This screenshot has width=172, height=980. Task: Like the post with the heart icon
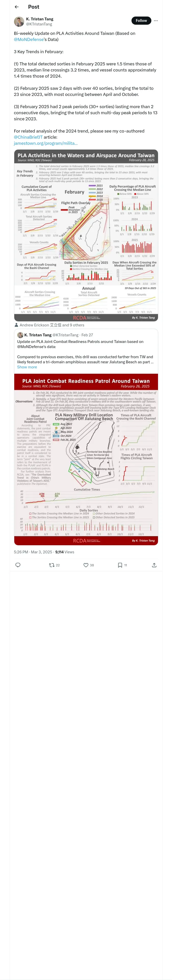(86, 565)
